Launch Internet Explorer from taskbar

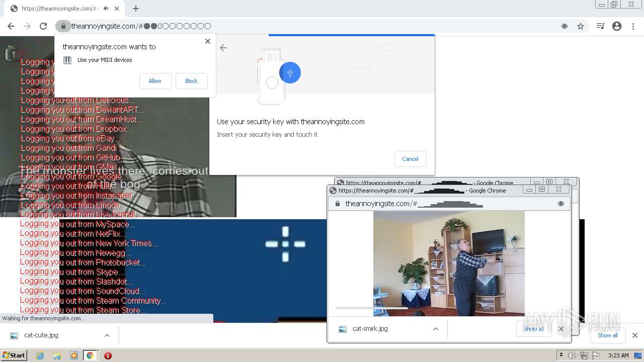click(x=40, y=355)
